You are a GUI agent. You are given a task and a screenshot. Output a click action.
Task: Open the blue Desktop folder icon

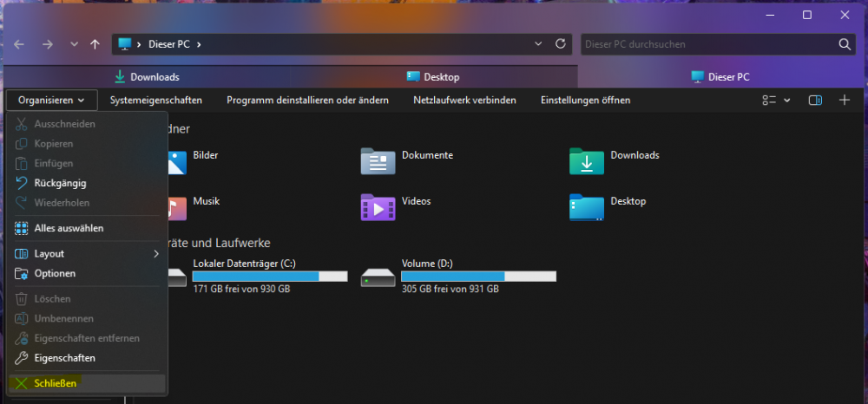point(587,207)
